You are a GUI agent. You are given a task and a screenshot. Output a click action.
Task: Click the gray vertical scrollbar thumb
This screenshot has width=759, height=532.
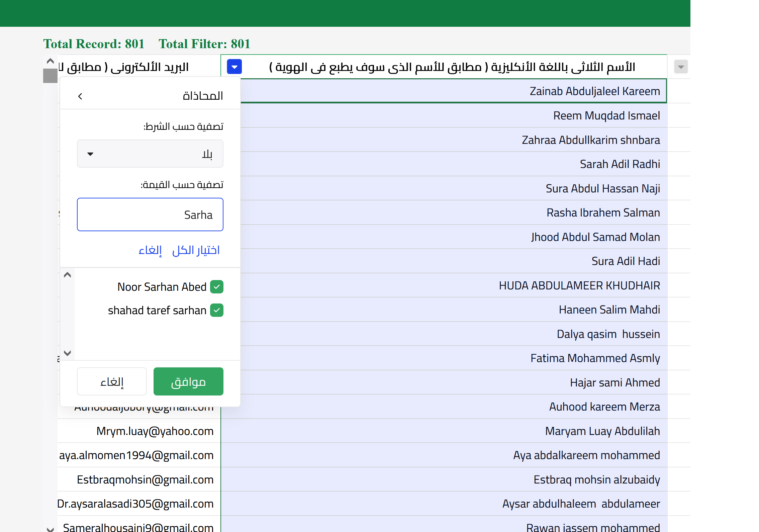pos(50,76)
